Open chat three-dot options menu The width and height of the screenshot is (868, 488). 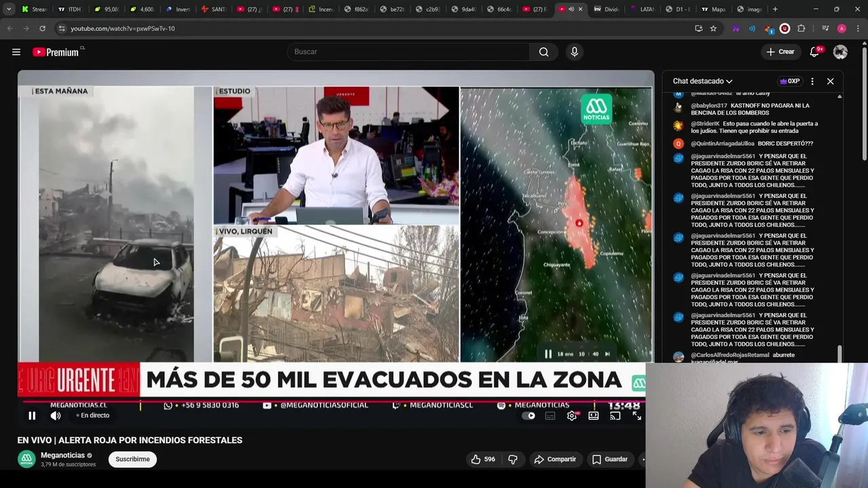pyautogui.click(x=812, y=81)
